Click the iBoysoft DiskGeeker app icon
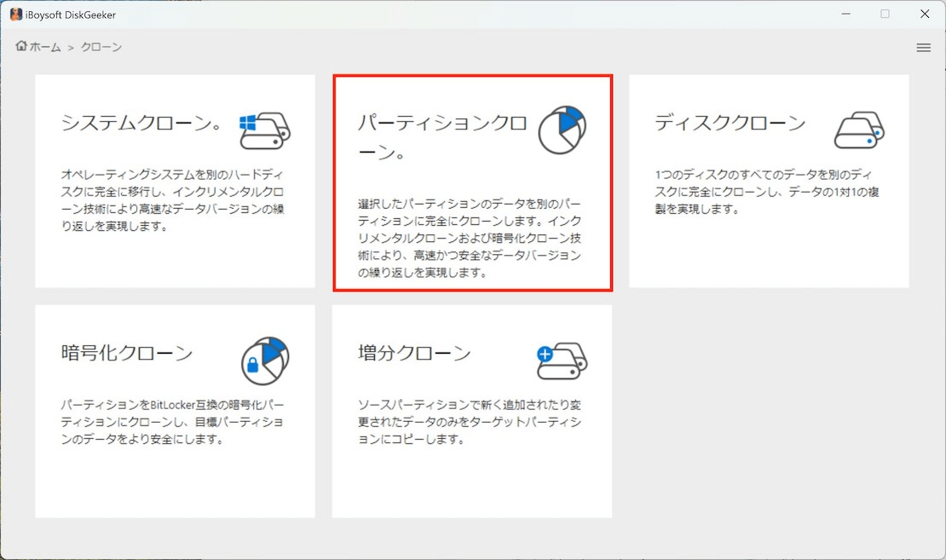Viewport: 946px width, 560px height. pyautogui.click(x=15, y=14)
